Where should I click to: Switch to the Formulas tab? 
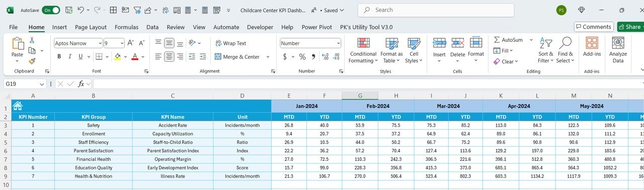click(126, 27)
